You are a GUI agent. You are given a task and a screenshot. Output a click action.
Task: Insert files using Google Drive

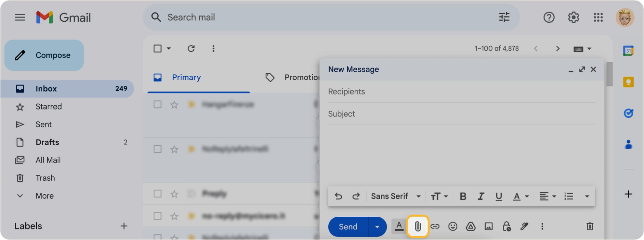tap(470, 227)
